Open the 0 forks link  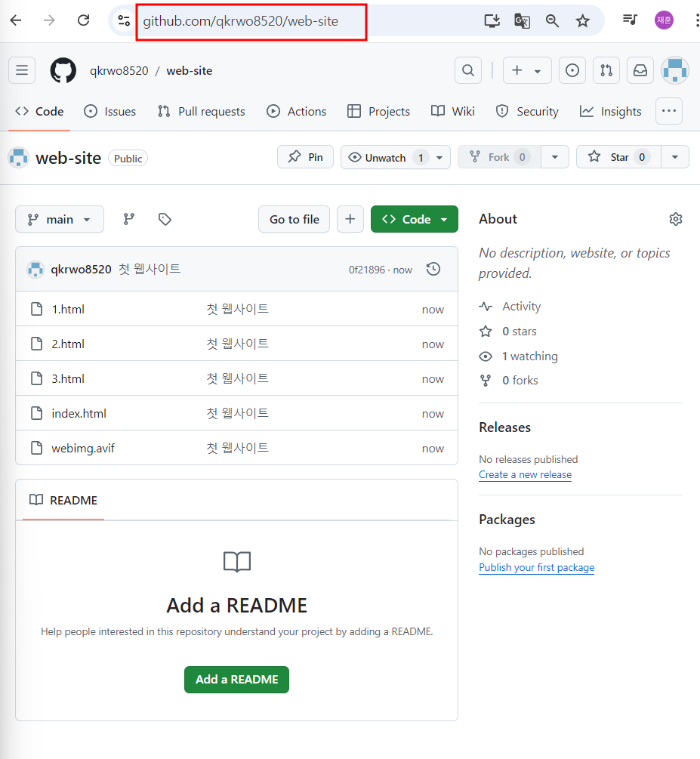tap(520, 381)
